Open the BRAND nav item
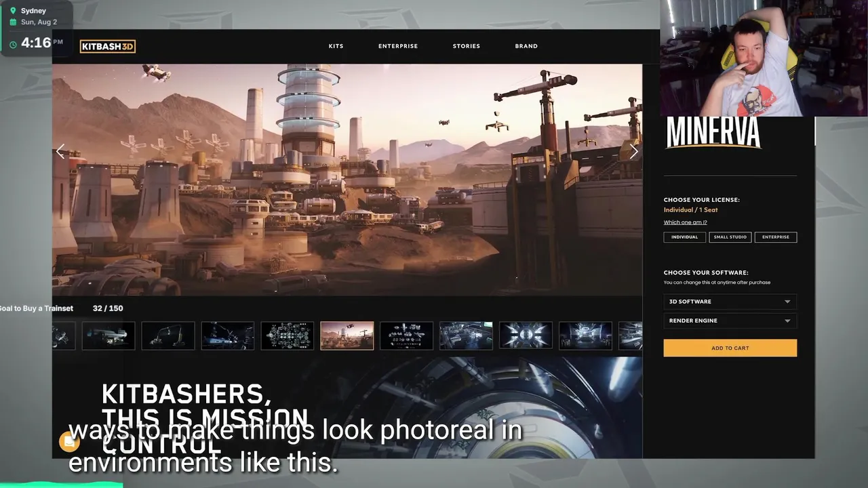This screenshot has width=868, height=488. (x=526, y=46)
